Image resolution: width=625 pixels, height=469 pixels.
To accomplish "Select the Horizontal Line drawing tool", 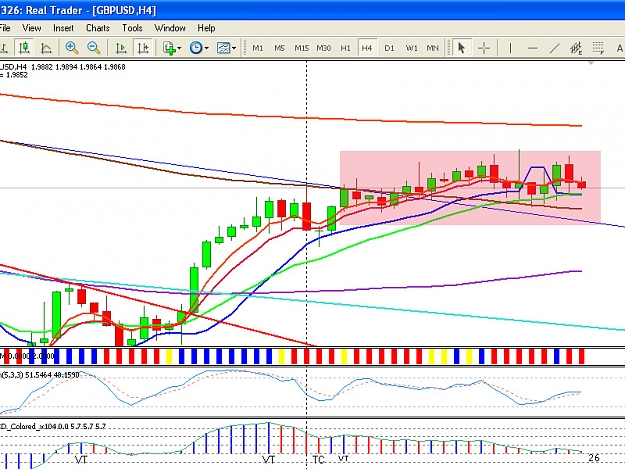I will click(x=533, y=48).
